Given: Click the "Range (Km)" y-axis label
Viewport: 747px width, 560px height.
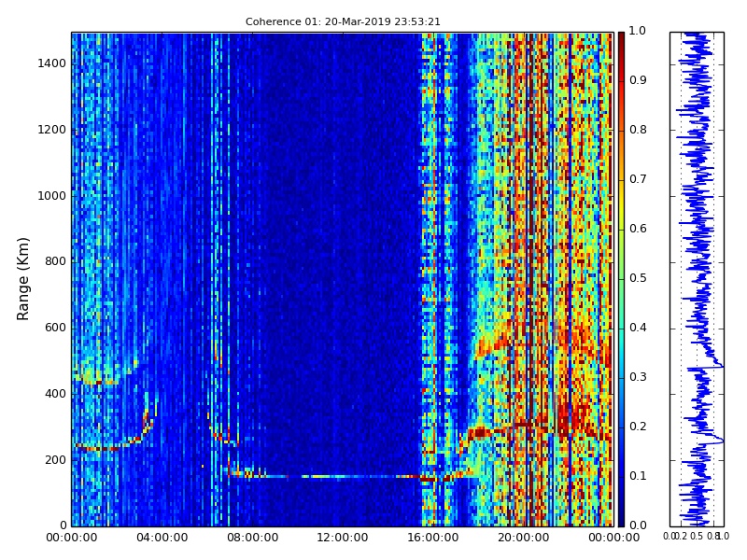Looking at the screenshot, I should pos(22,279).
